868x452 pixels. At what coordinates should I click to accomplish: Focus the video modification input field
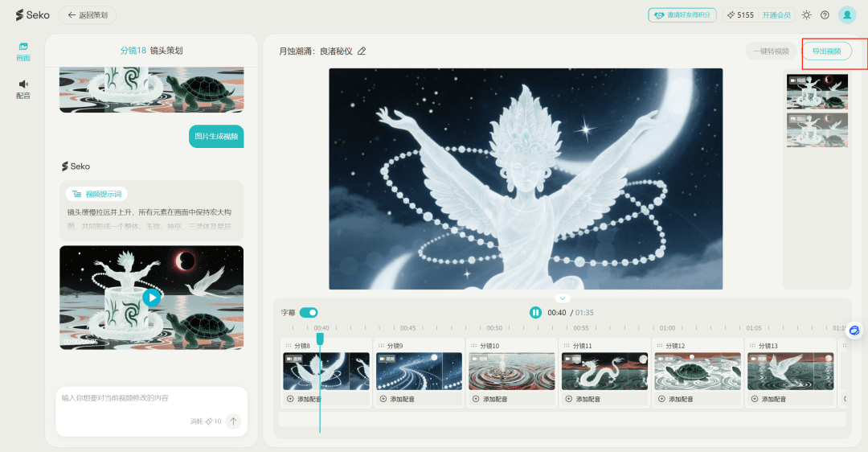pyautogui.click(x=151, y=398)
